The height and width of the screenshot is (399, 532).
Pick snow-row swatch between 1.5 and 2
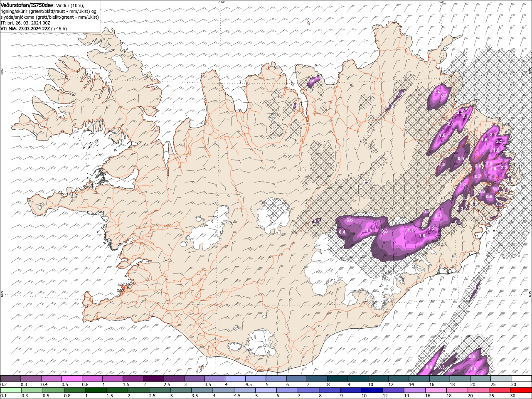click(133, 379)
